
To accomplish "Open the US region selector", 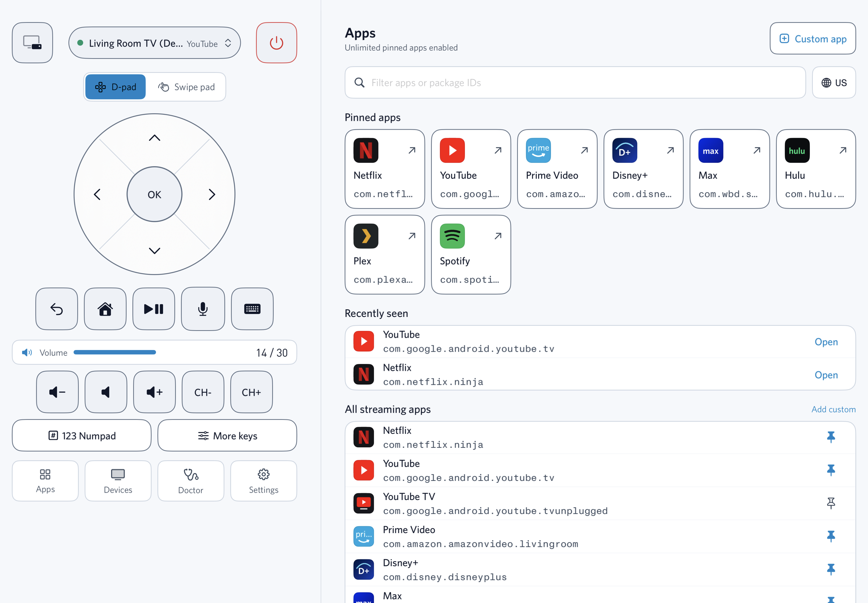I will click(x=834, y=82).
